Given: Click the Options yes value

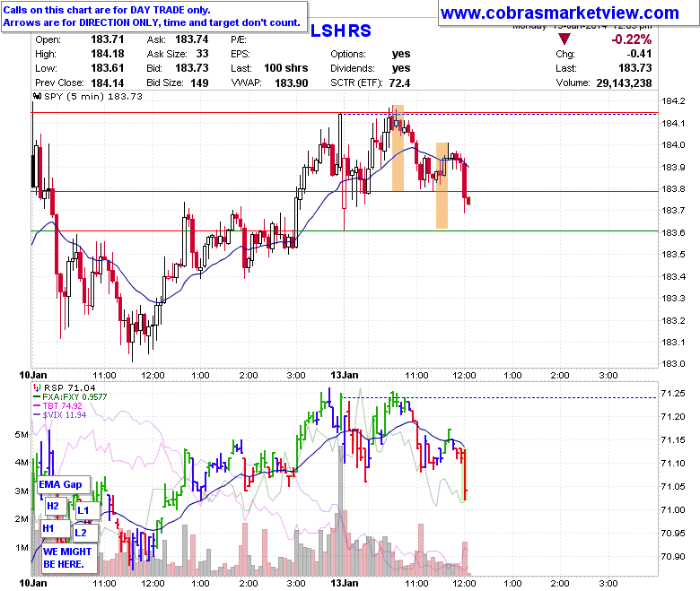Looking at the screenshot, I should [x=401, y=54].
